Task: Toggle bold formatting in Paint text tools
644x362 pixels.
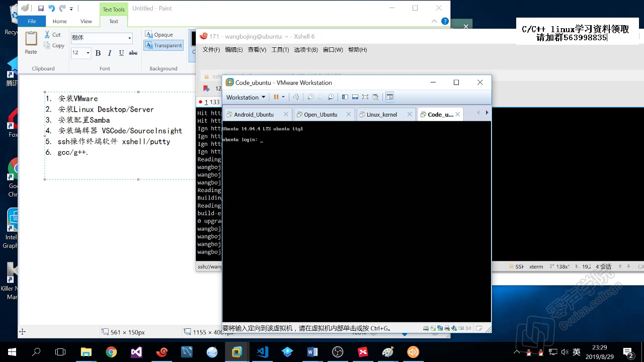Action: 98,53
